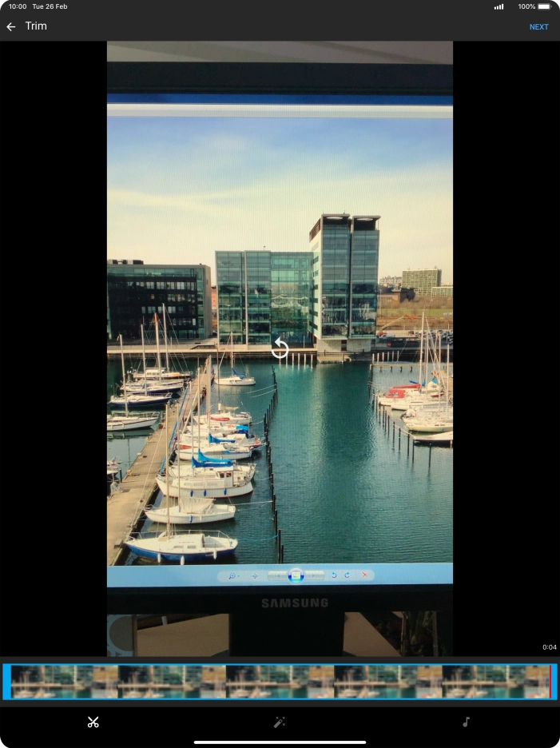This screenshot has width=560, height=748.
Task: Select the scissors trim tab
Action: pyautogui.click(x=93, y=722)
